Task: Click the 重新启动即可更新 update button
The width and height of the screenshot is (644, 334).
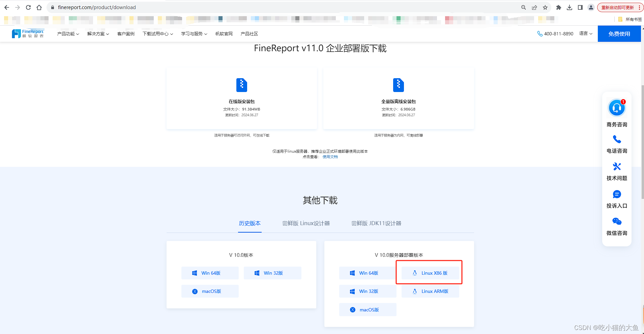Action: tap(620, 7)
